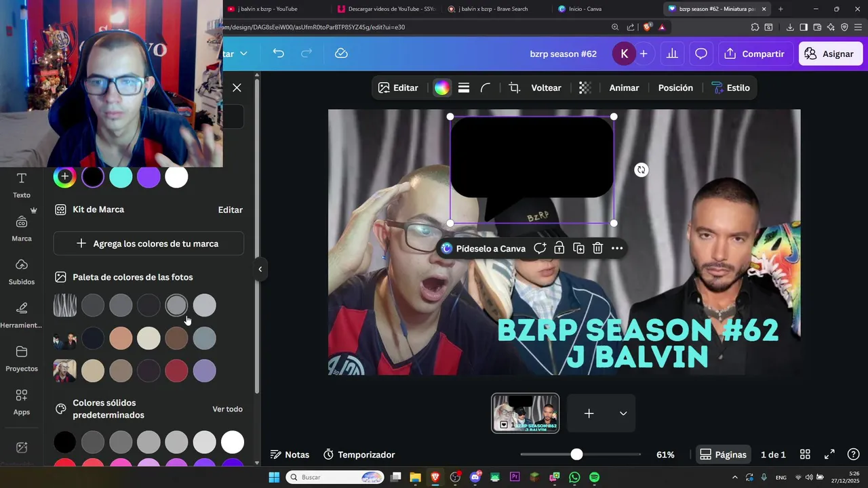The image size is (868, 488).
Task: Add a collaborator with the plus icon
Action: tap(644, 54)
